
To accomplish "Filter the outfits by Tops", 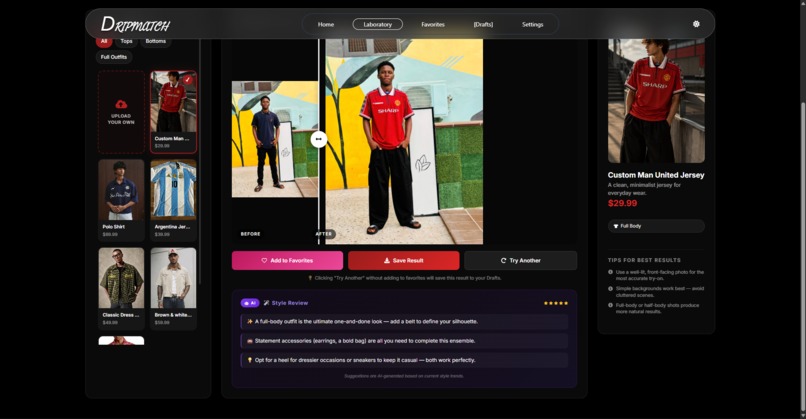I will [x=126, y=41].
